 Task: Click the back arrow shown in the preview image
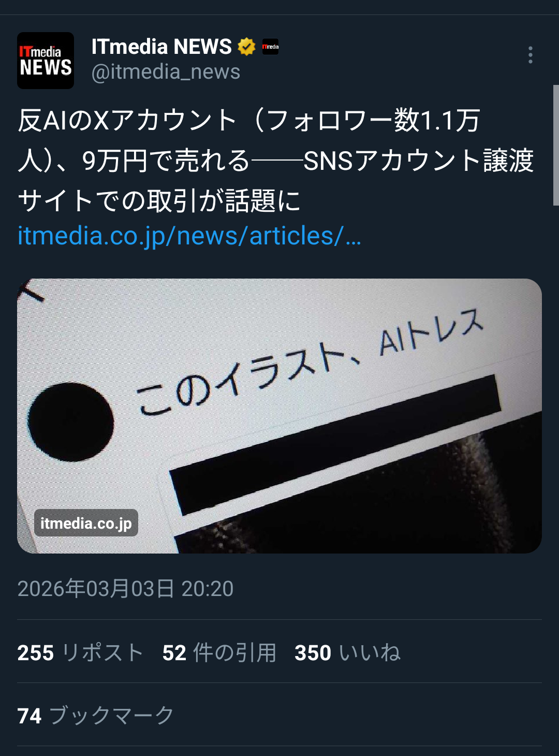pyautogui.click(x=31, y=291)
